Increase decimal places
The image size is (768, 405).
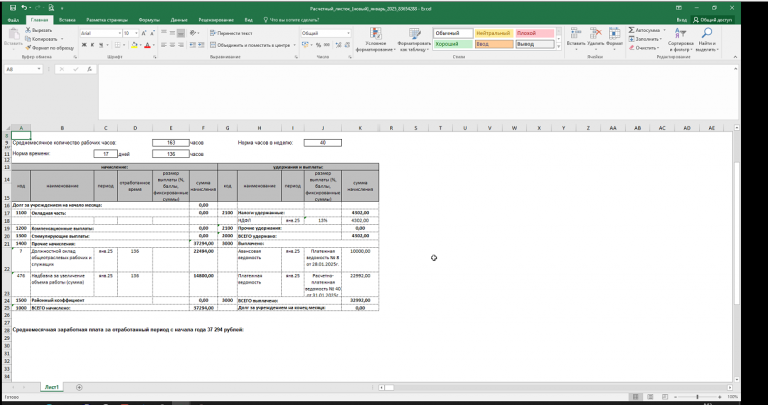(338, 45)
